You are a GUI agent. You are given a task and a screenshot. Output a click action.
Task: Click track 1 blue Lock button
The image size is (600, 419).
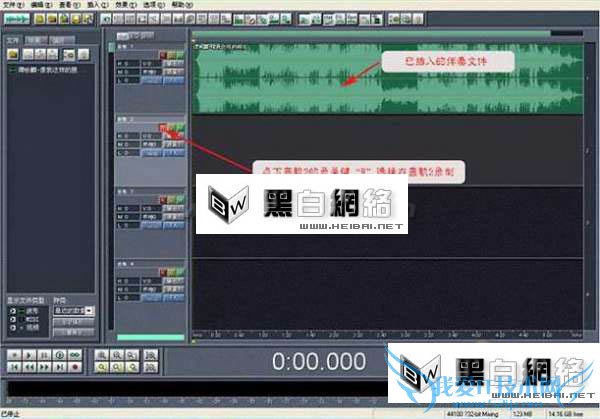pyautogui.click(x=151, y=80)
